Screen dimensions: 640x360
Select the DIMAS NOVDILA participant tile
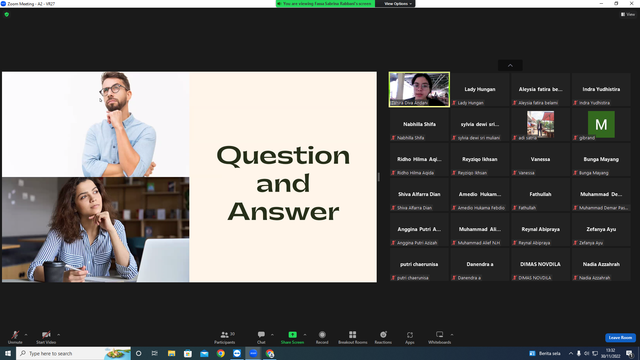click(540, 264)
